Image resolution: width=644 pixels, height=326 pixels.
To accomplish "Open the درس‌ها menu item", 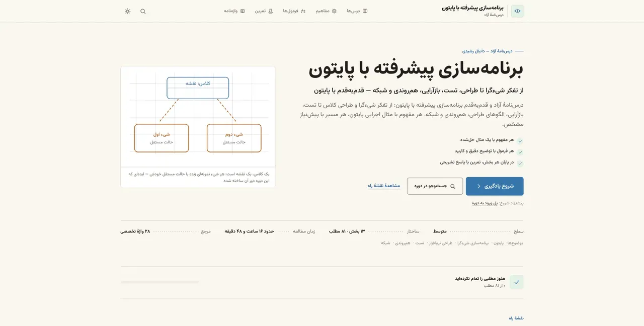I will coord(357,11).
